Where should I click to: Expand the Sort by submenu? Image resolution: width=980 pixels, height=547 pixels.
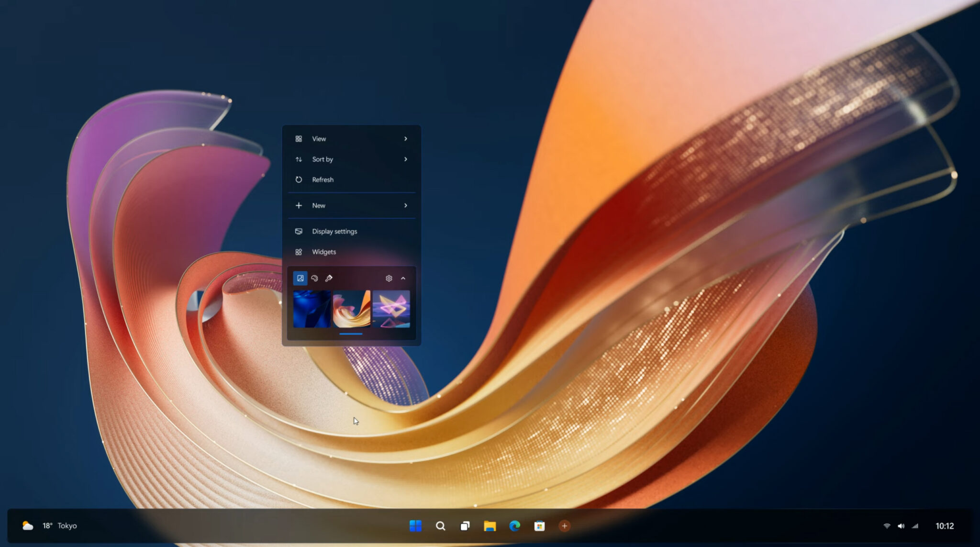click(x=352, y=159)
